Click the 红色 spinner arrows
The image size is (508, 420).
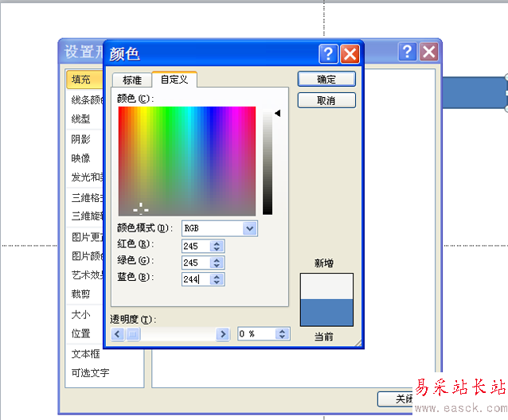[x=217, y=247]
